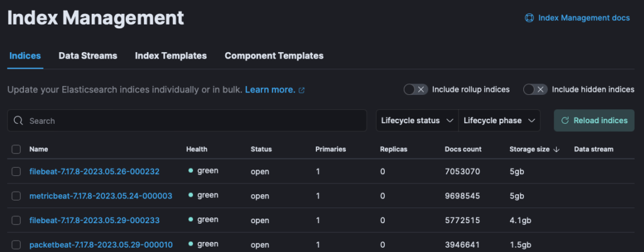Open the Lifecycle status dropdown

(418, 121)
